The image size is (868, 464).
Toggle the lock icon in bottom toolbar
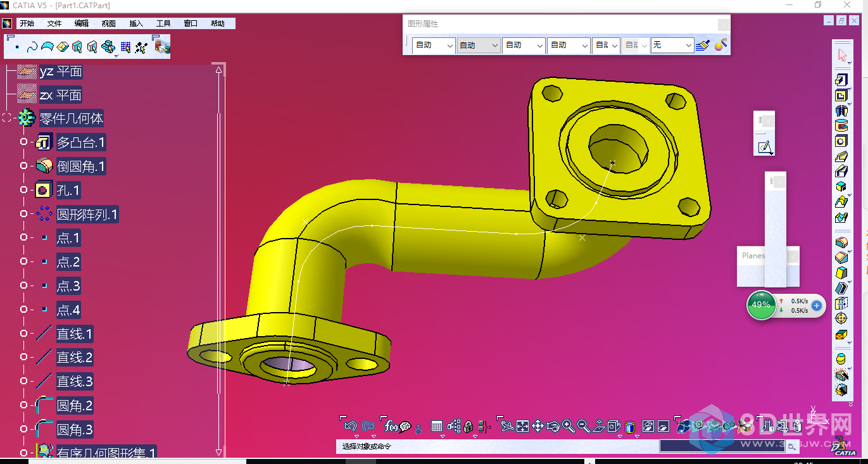coord(469,427)
